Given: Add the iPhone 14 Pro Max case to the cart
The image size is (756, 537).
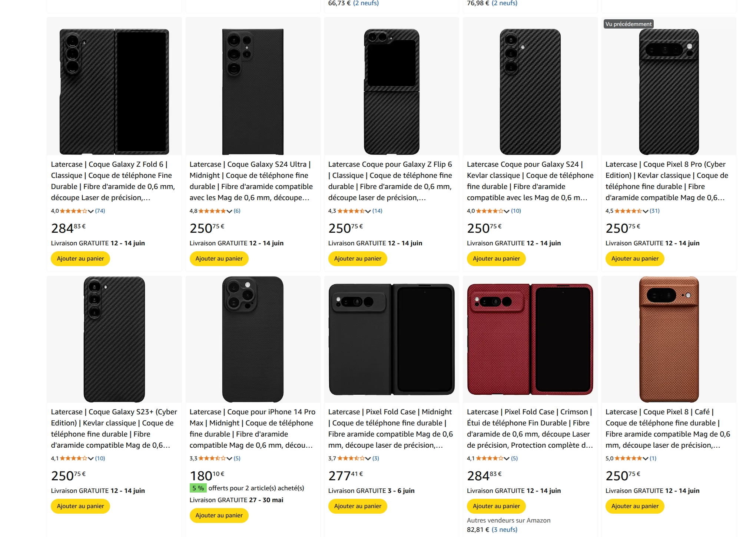Looking at the screenshot, I should [x=219, y=516].
